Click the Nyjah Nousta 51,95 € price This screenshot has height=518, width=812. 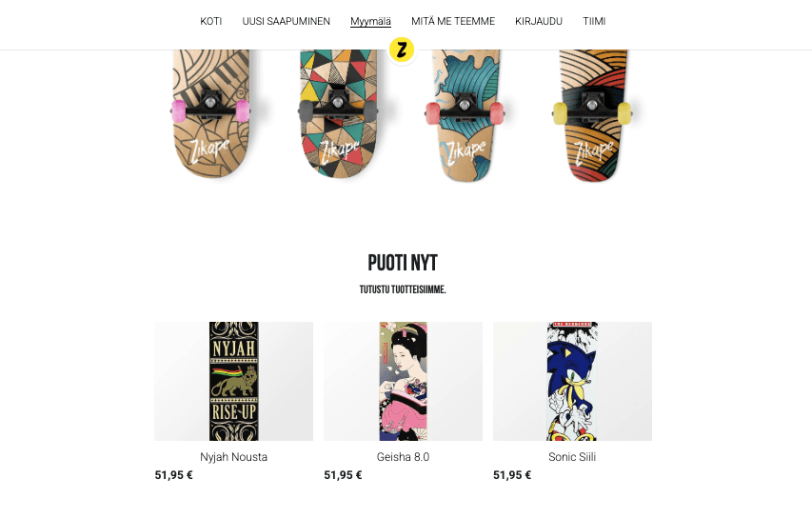(173, 475)
